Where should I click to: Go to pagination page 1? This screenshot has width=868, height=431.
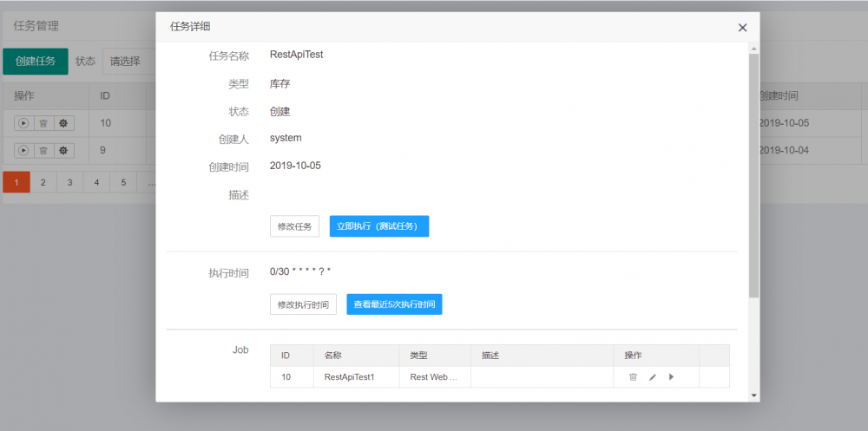click(x=16, y=182)
